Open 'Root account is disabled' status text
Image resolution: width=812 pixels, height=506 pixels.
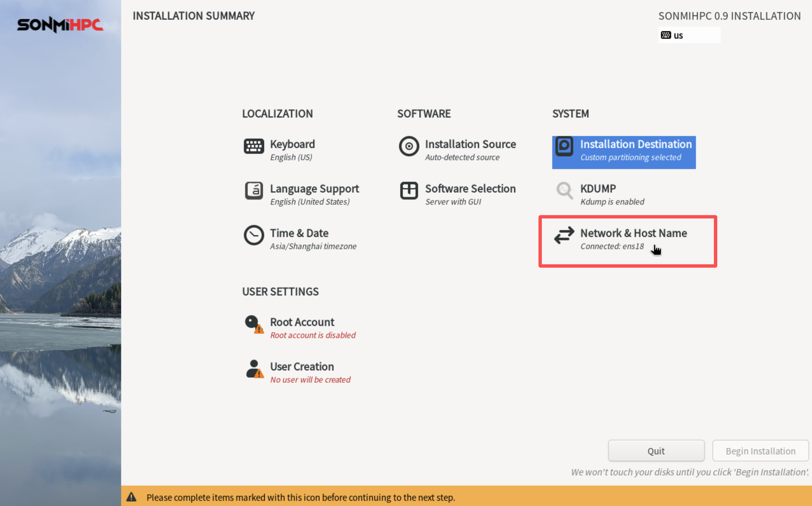[x=313, y=335]
